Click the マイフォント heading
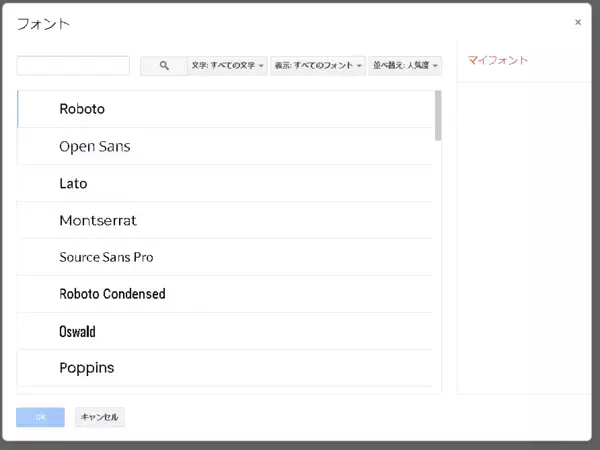Screen dimensions: 600x450 497,61
